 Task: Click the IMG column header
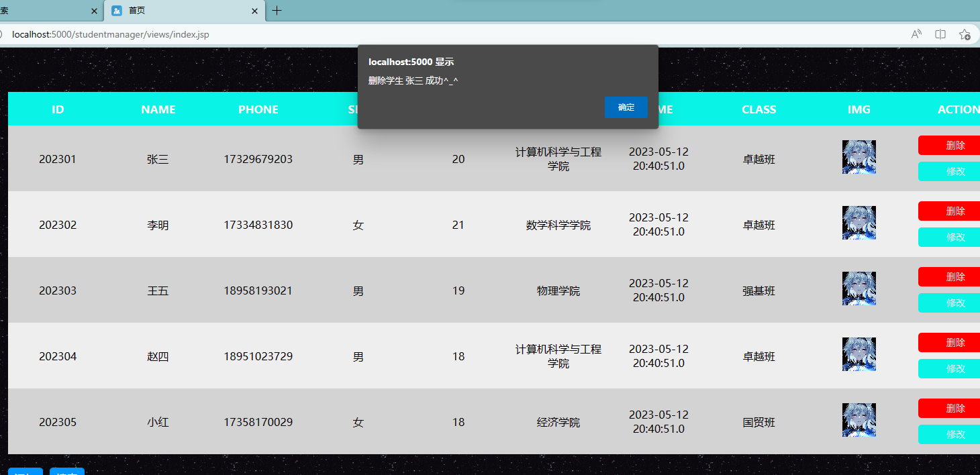[x=859, y=109]
